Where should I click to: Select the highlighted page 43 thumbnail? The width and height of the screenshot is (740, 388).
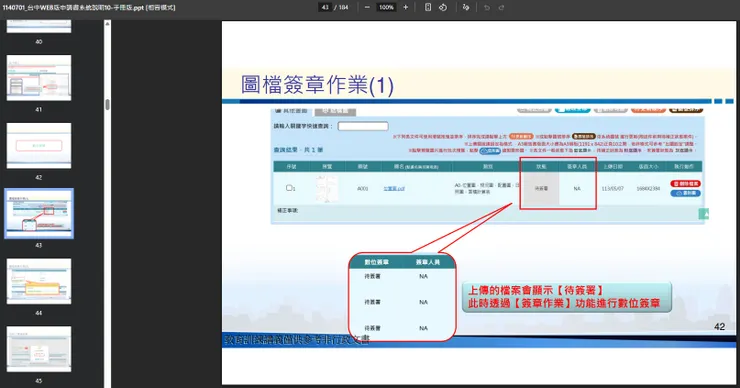pyautogui.click(x=39, y=213)
